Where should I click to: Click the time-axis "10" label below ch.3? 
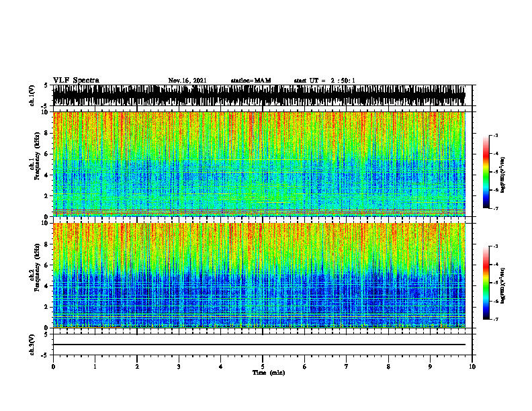click(x=472, y=367)
